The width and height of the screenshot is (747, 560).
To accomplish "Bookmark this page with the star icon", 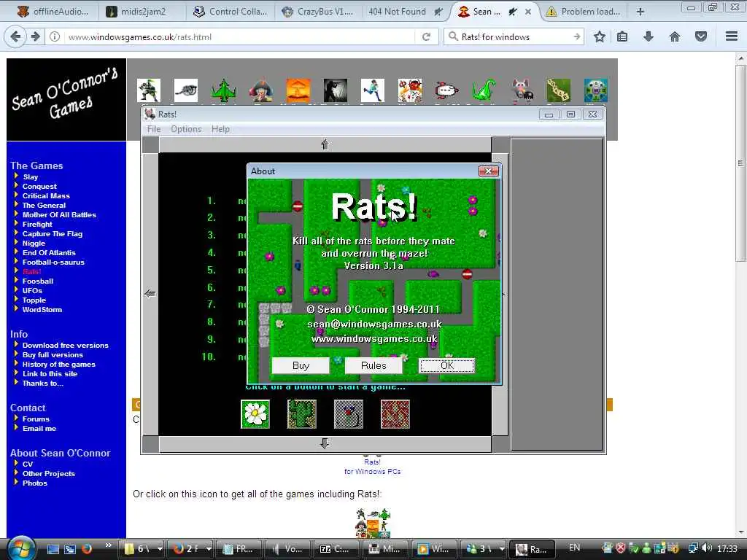I will point(600,36).
